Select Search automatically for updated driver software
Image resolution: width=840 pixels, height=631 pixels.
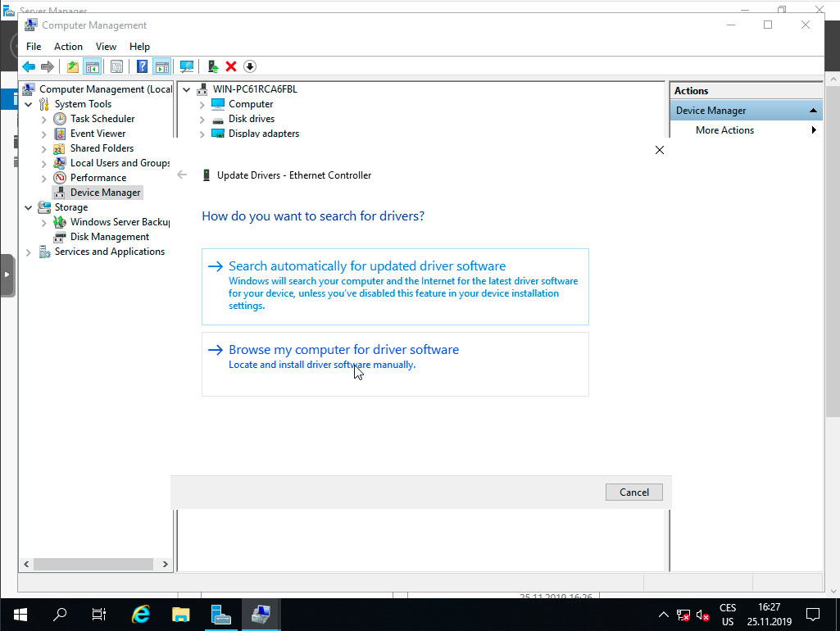[x=367, y=266]
